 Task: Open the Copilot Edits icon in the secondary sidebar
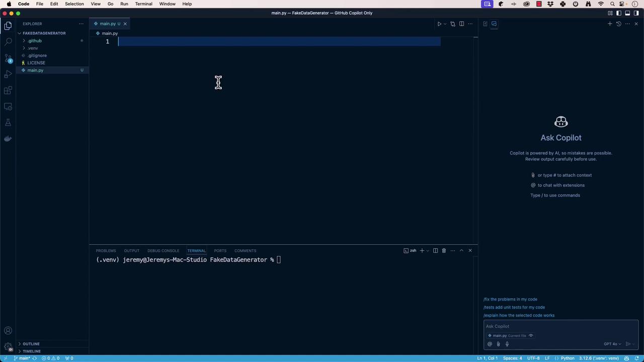click(485, 24)
